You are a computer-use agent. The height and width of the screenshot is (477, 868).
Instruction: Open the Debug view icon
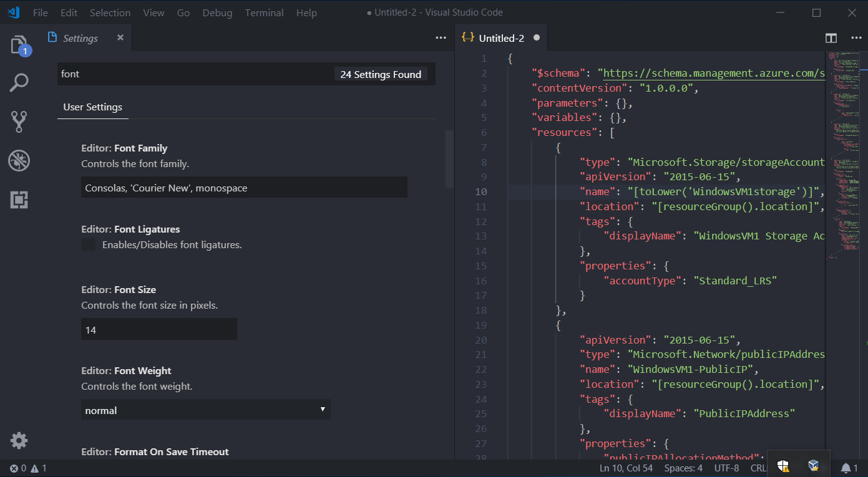(x=19, y=161)
